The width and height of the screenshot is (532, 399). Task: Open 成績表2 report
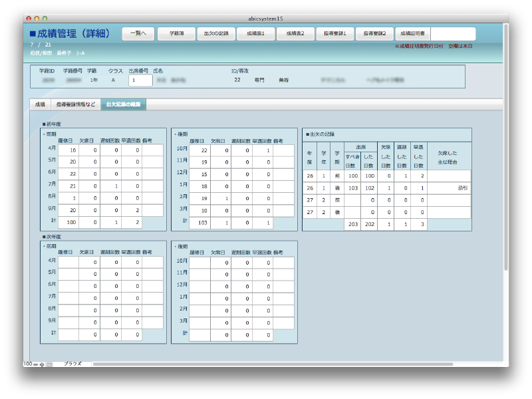click(x=295, y=33)
